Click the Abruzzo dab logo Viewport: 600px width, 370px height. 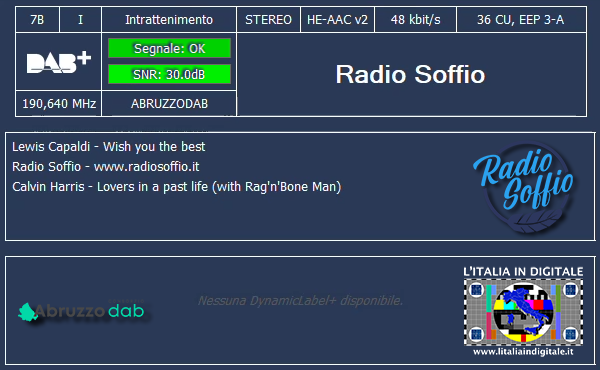tap(81, 311)
